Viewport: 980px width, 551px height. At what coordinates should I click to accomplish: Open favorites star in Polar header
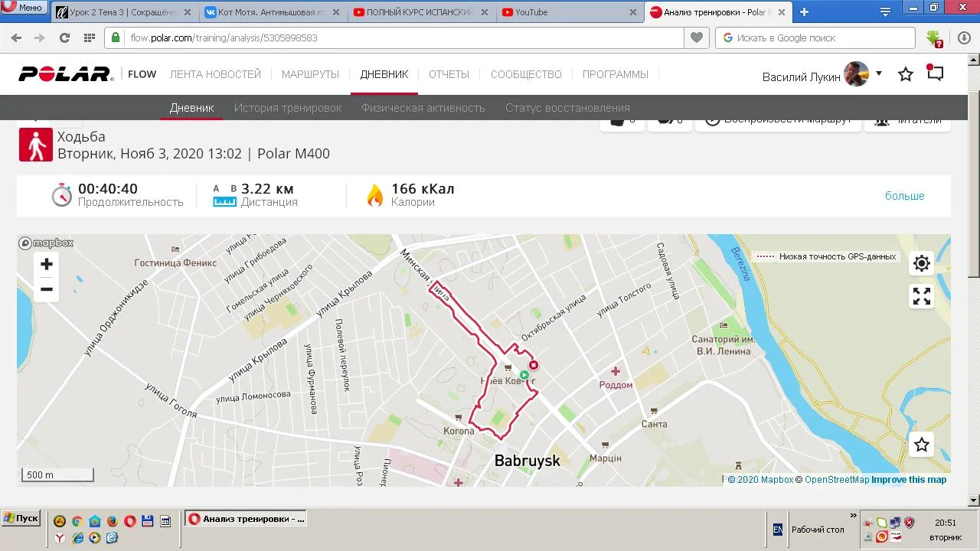pyautogui.click(x=906, y=74)
